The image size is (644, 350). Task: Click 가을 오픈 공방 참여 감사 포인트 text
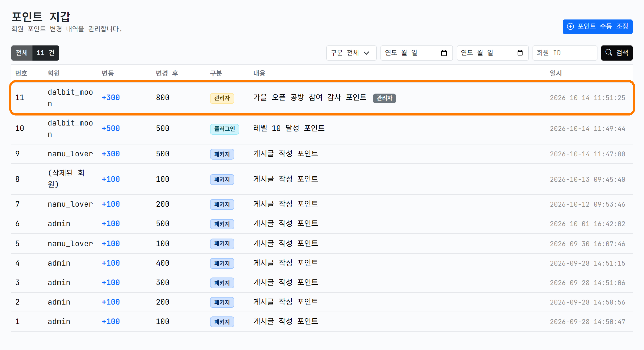(310, 97)
